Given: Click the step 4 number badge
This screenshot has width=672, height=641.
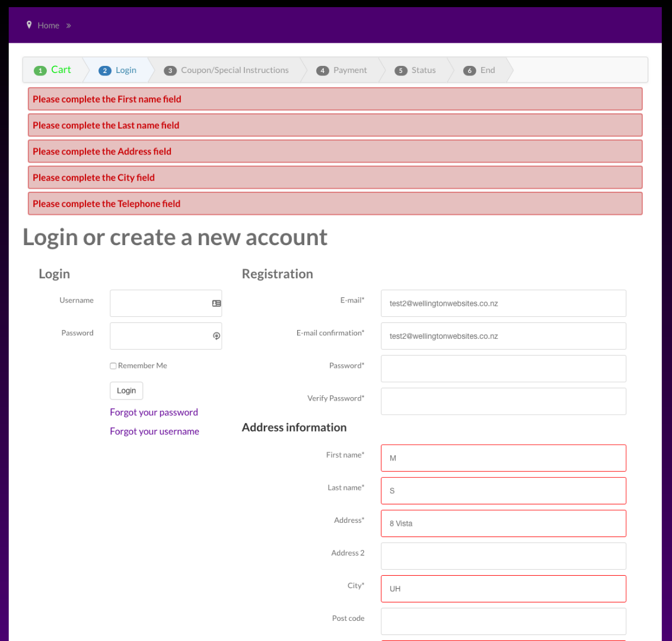Looking at the screenshot, I should tap(323, 71).
